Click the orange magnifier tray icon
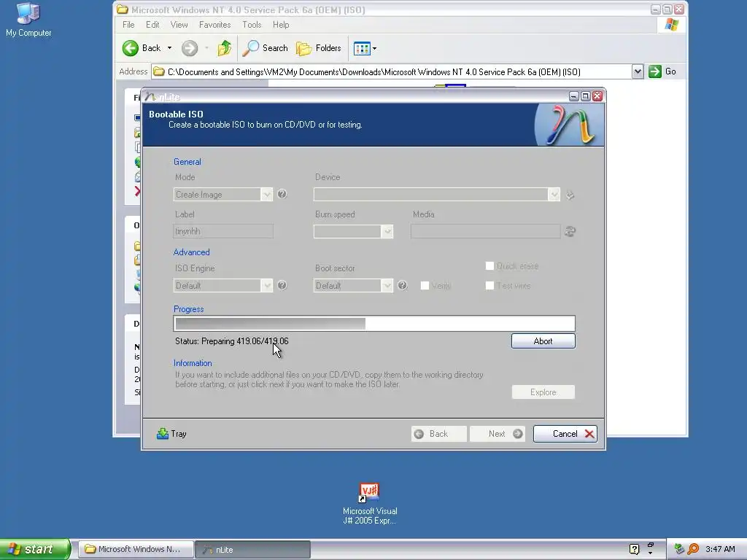Viewport: 747px width, 560px height. (693, 549)
